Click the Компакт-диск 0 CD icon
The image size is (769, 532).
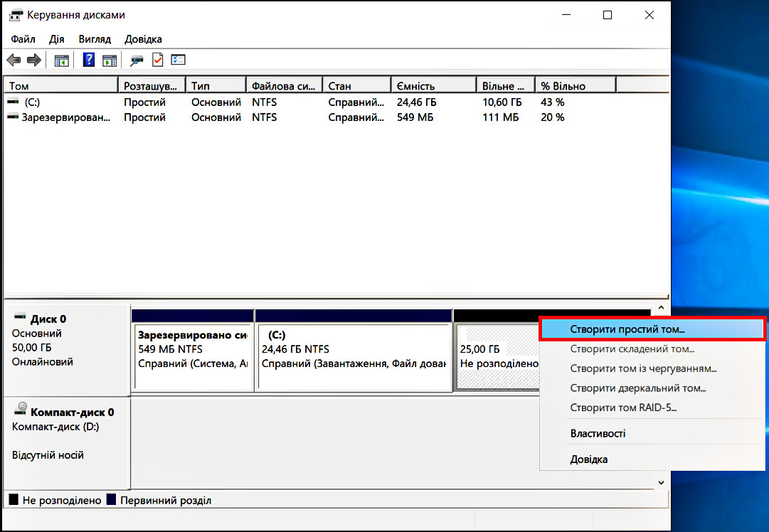click(x=20, y=408)
